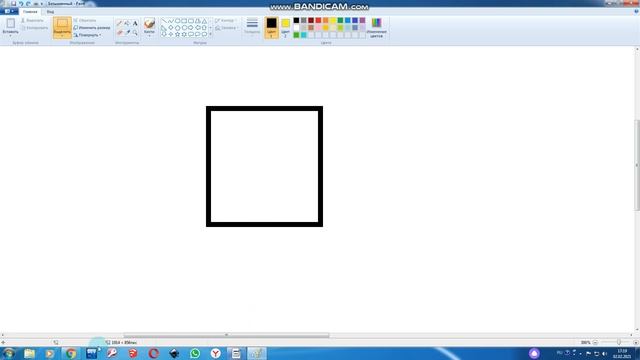The width and height of the screenshot is (640, 360).
Task: Choose the Rectangle shape
Action: pyautogui.click(x=184, y=21)
